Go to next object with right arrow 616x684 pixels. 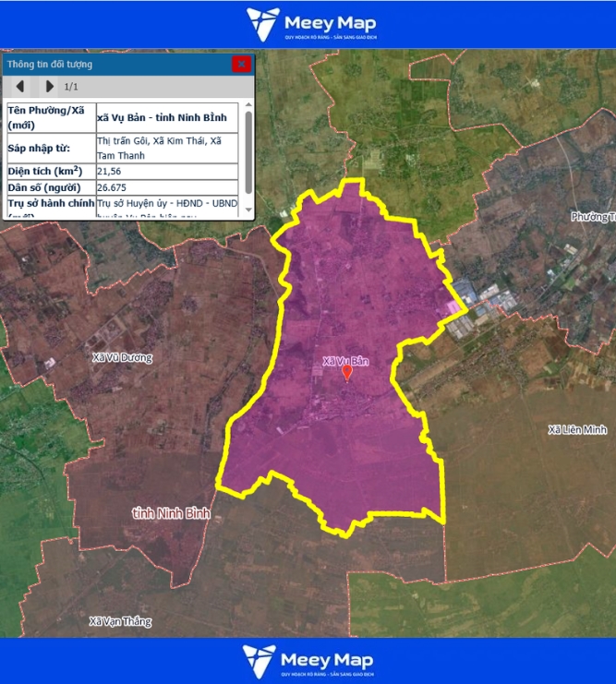tap(50, 87)
